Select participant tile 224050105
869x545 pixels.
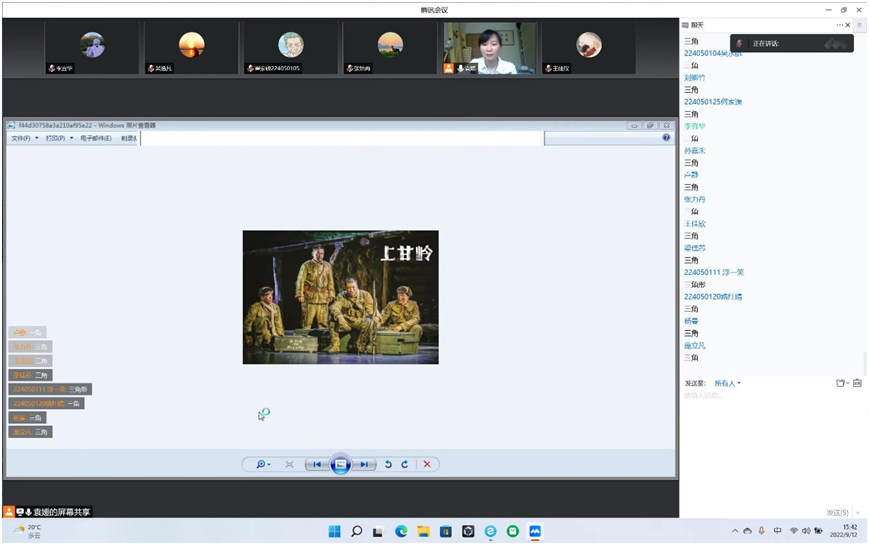[290, 48]
